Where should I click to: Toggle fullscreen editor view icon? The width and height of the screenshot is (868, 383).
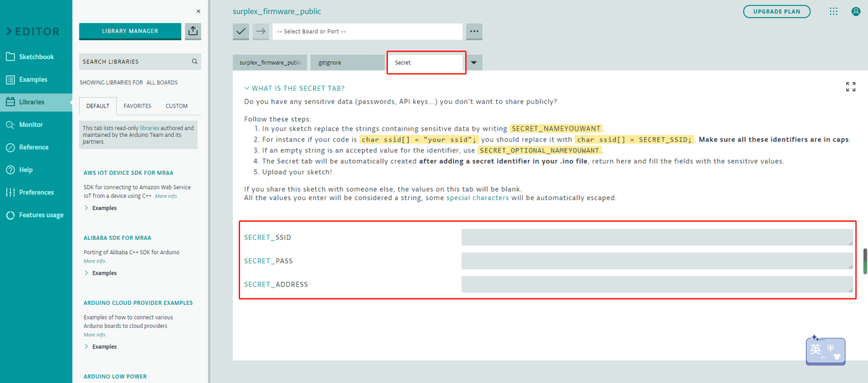[x=850, y=87]
